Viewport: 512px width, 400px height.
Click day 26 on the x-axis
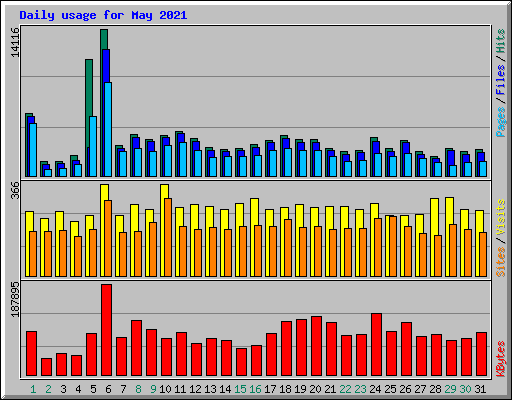[x=405, y=389]
